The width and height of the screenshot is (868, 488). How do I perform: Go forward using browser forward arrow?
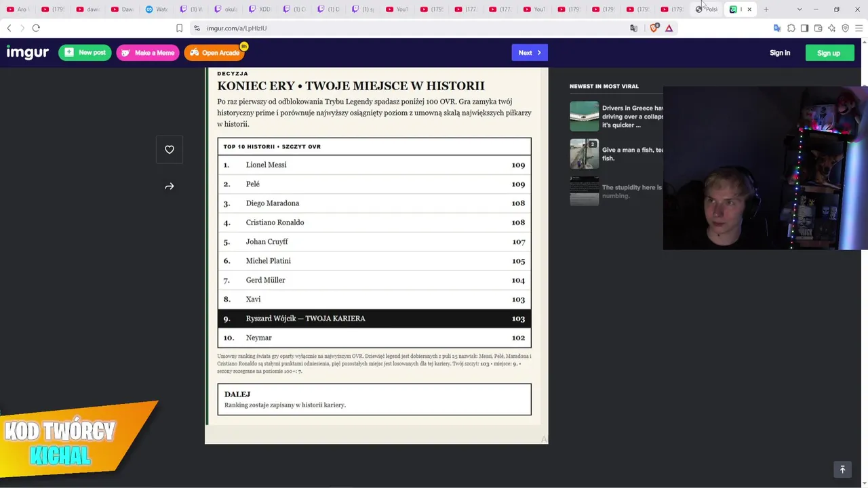[22, 28]
